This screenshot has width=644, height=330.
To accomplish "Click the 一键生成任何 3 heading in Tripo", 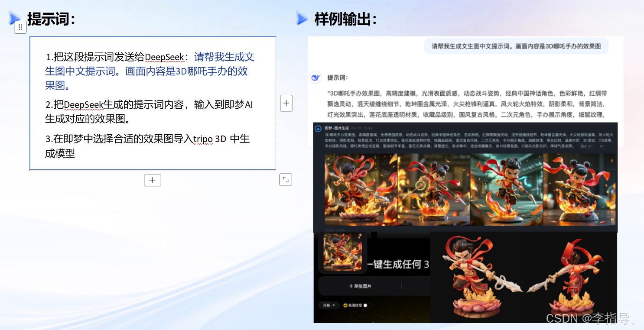I will (x=399, y=264).
